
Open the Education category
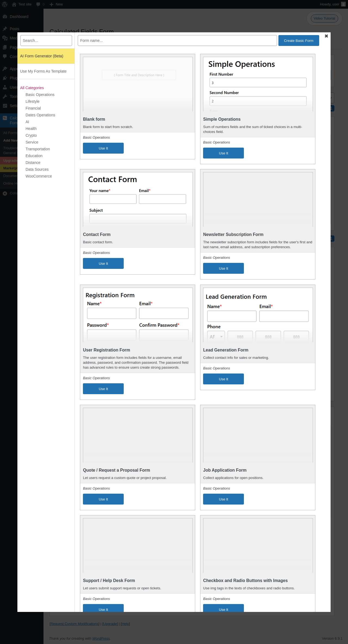coord(34,156)
